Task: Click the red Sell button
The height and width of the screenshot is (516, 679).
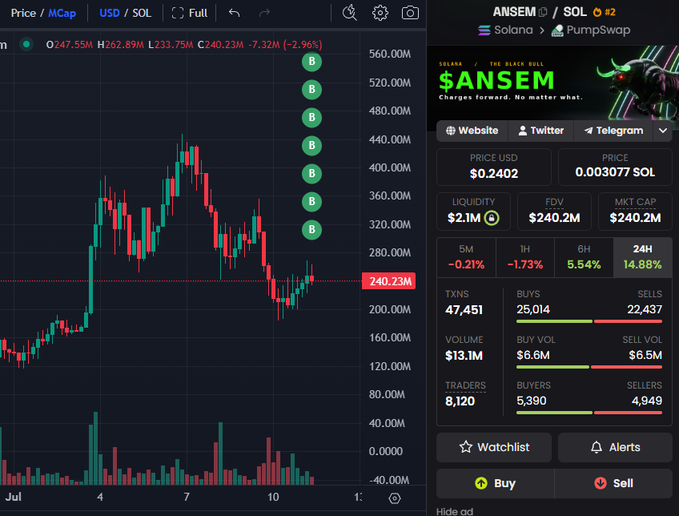Action: coord(613,483)
